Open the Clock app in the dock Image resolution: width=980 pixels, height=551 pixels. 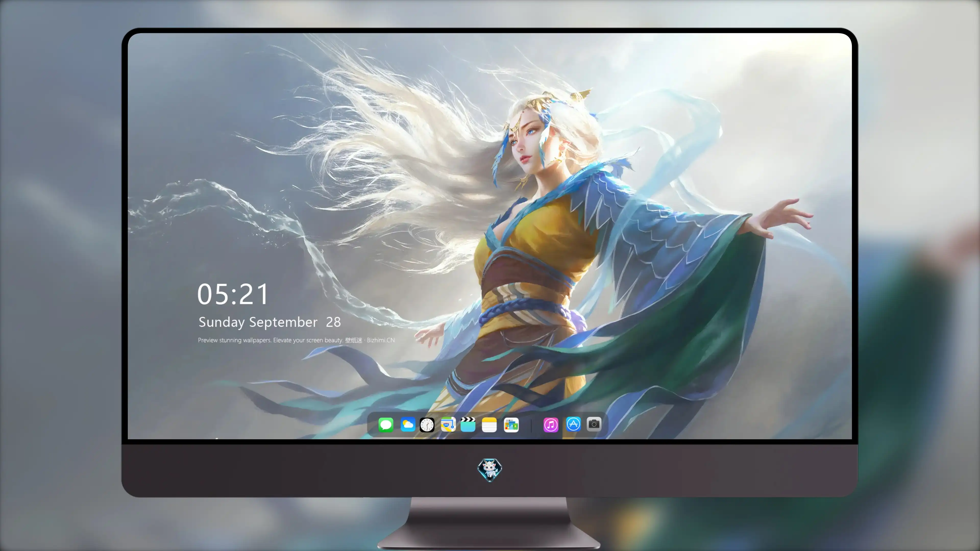[427, 425]
